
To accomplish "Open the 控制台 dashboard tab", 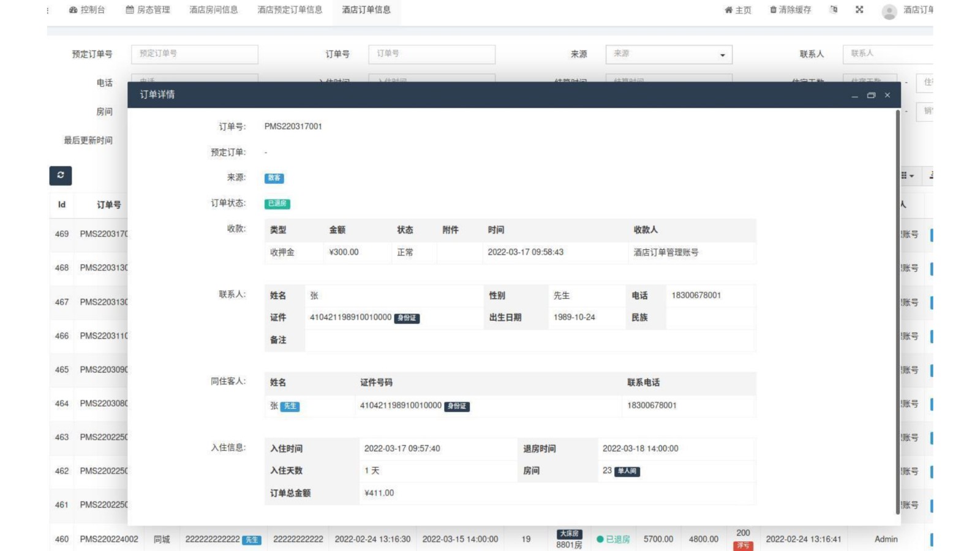I will (x=87, y=10).
